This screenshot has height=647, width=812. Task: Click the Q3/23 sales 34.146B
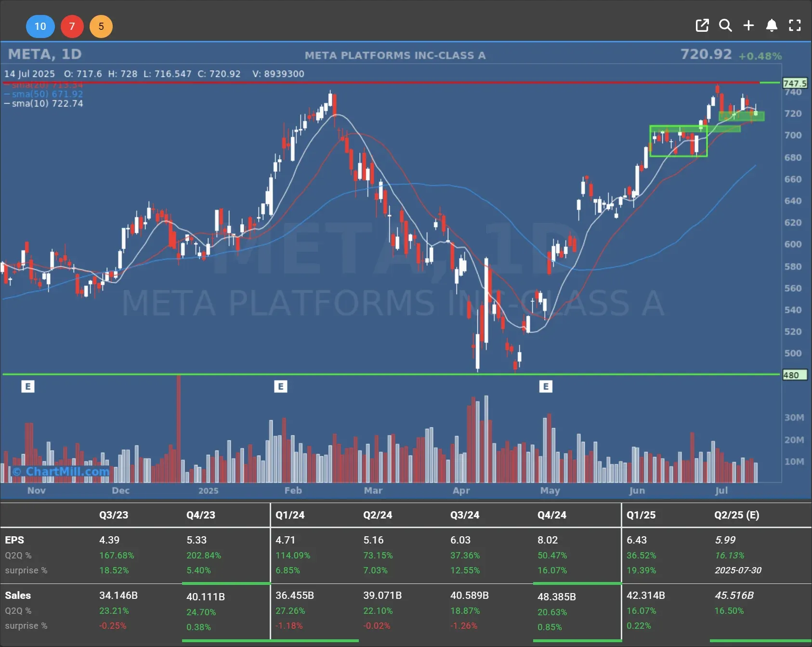pos(118,595)
